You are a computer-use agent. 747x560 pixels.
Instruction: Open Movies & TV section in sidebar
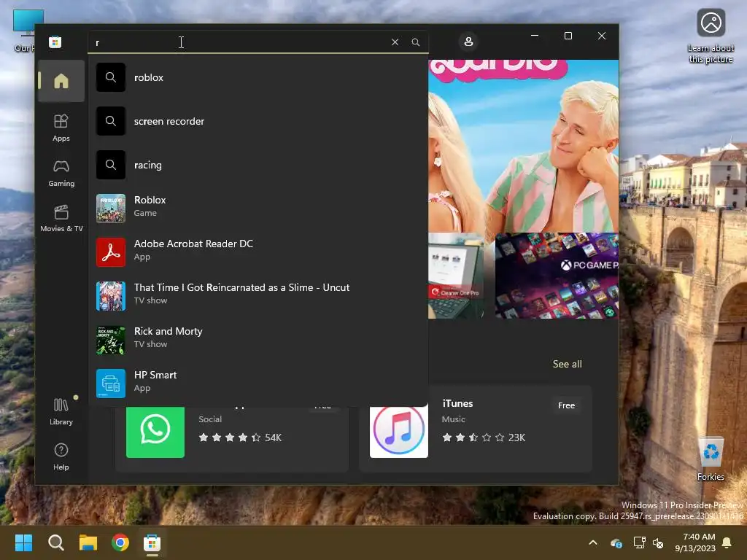[61, 219]
